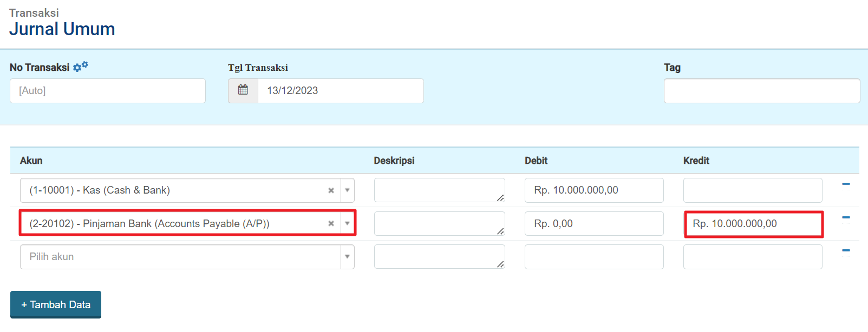868x332 pixels.
Task: Open the Pilih akun dropdown
Action: tap(187, 257)
